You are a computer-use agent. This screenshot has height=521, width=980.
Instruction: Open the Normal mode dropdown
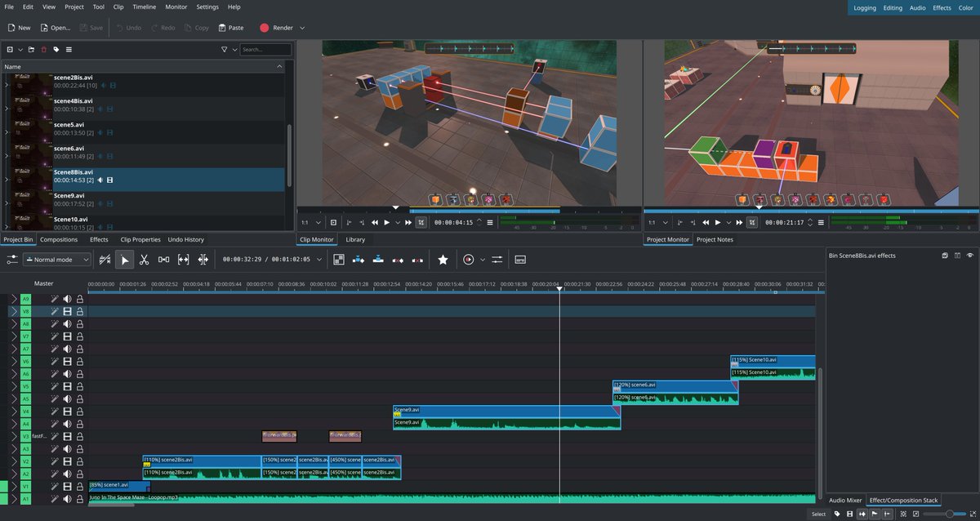click(59, 260)
